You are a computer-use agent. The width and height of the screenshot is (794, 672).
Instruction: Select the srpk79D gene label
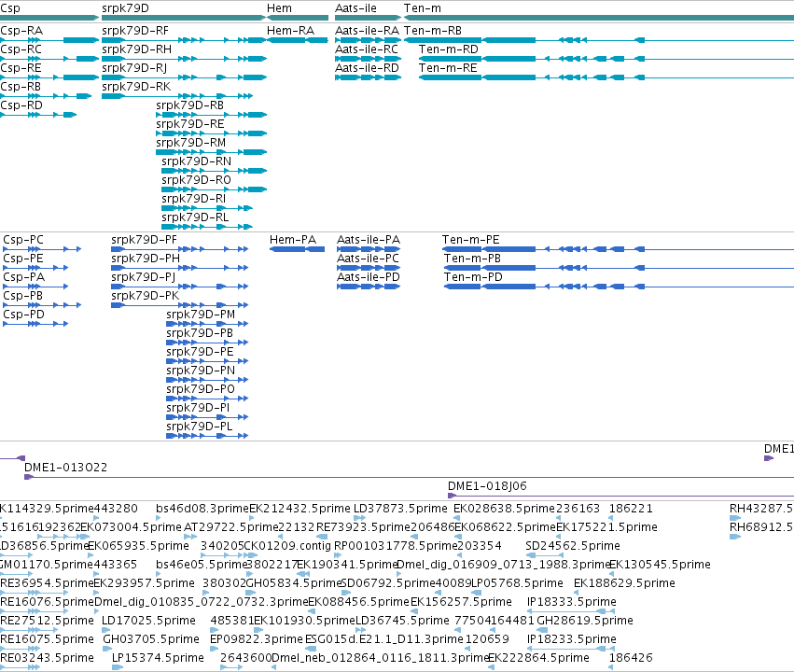(125, 8)
